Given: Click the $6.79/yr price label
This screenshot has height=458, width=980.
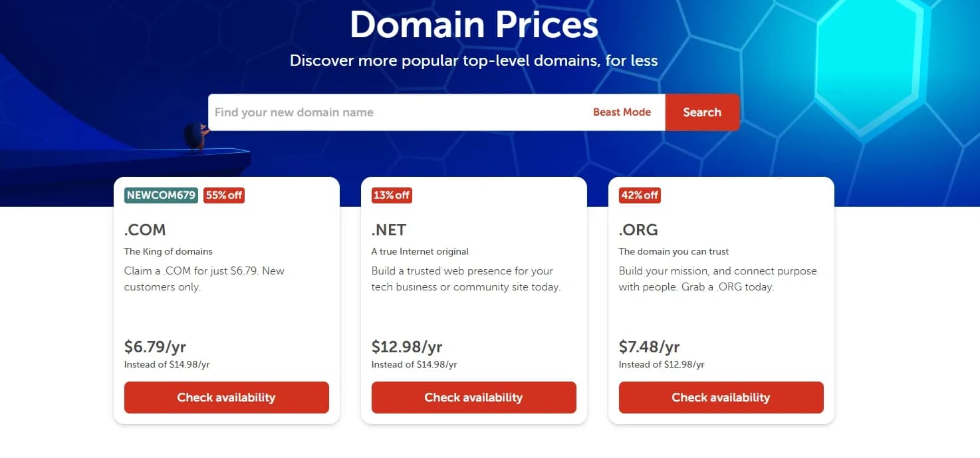Looking at the screenshot, I should click(x=155, y=346).
